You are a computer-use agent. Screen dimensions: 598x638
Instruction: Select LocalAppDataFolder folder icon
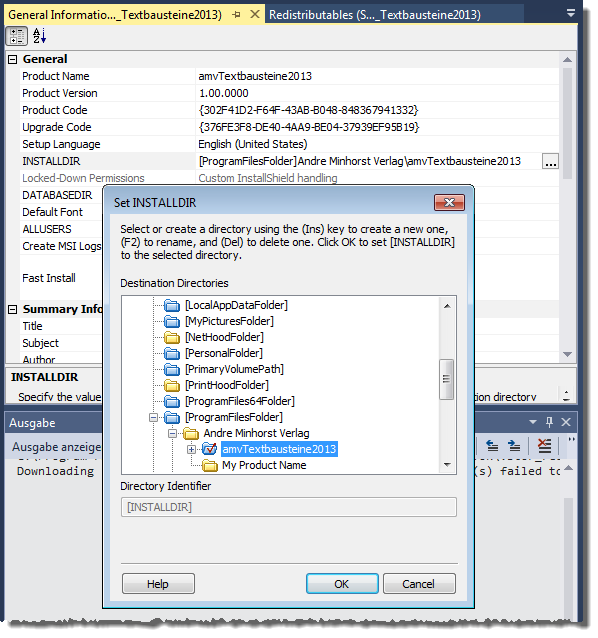tap(172, 306)
